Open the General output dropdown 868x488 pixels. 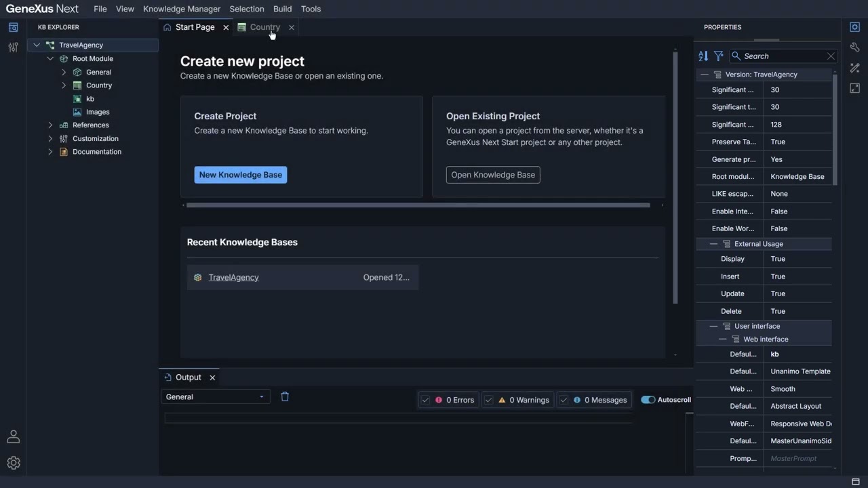tap(216, 397)
